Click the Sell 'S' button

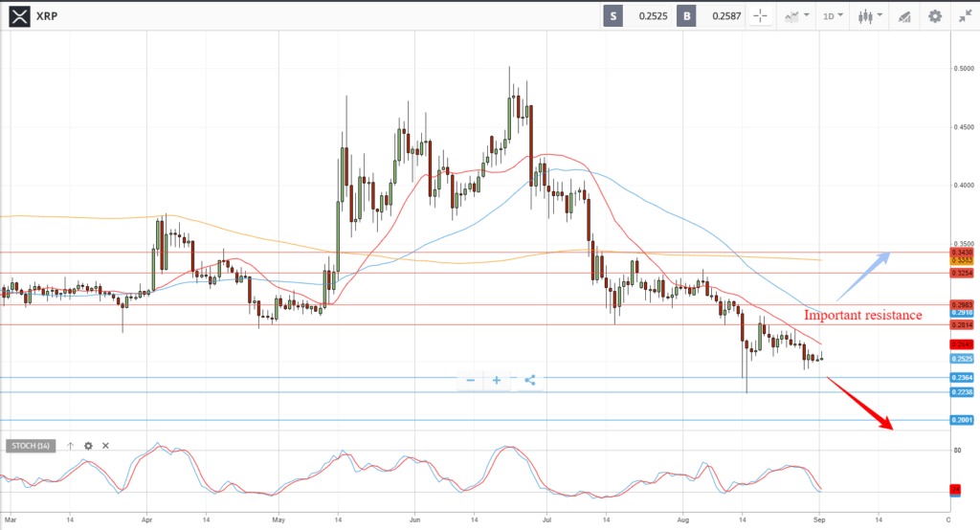pyautogui.click(x=613, y=16)
